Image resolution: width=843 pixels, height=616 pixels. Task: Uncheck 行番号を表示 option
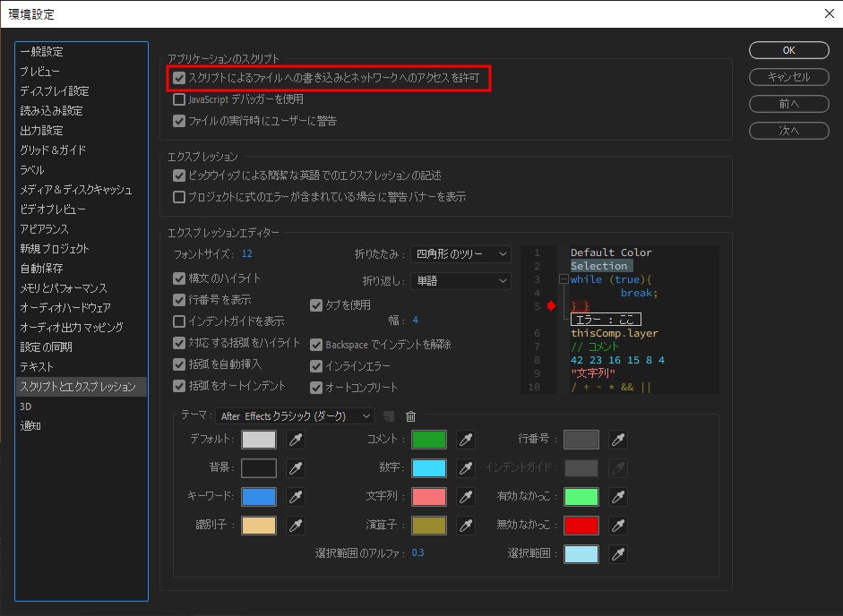178,297
